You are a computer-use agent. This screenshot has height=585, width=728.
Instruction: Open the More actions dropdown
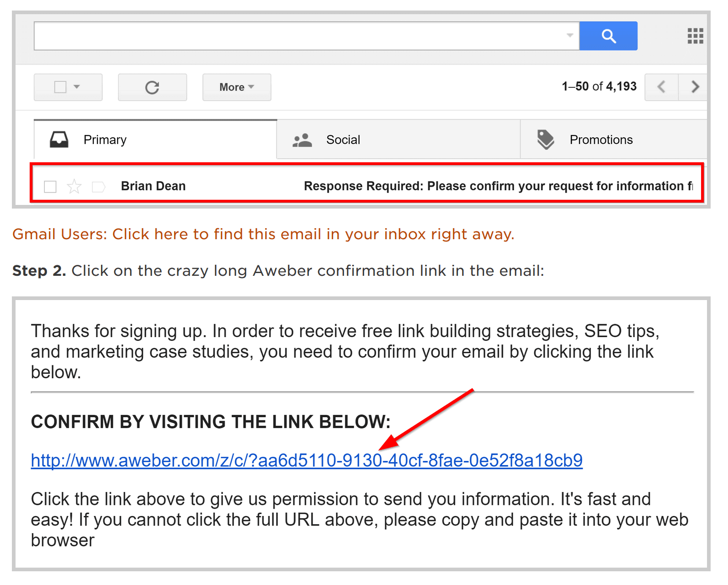point(237,87)
